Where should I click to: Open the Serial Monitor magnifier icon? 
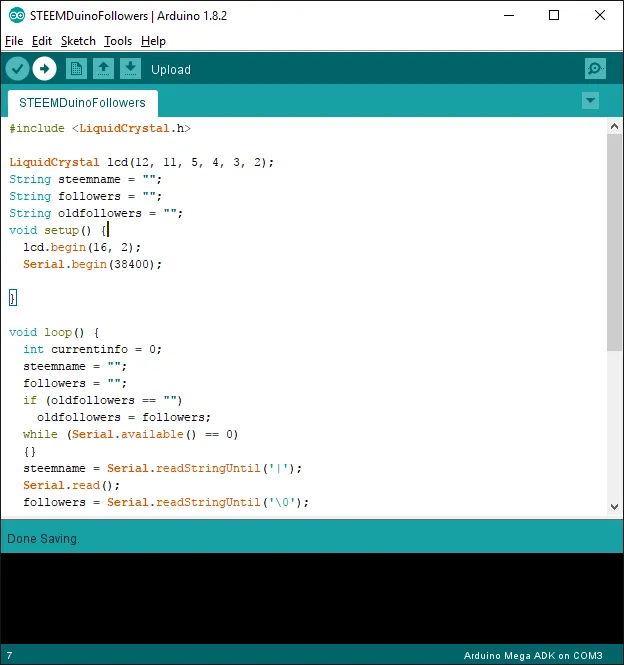[595, 69]
